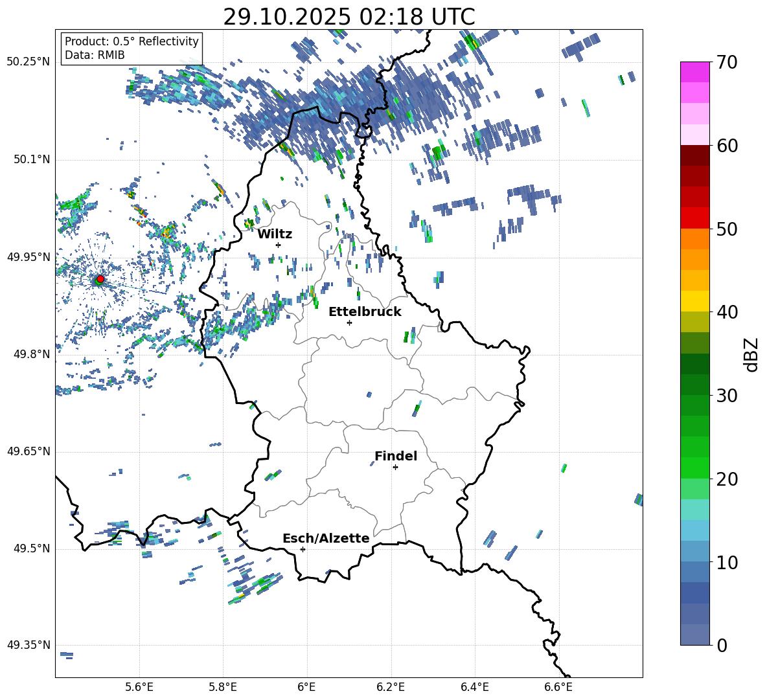Click the red radar site marker
This screenshot has width=767, height=700.
100,279
